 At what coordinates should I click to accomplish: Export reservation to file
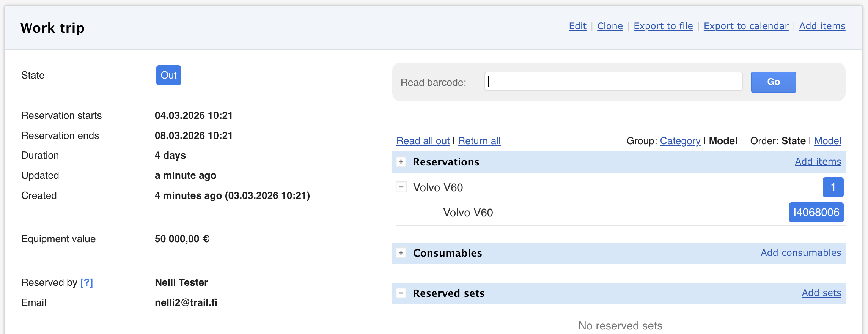[663, 26]
